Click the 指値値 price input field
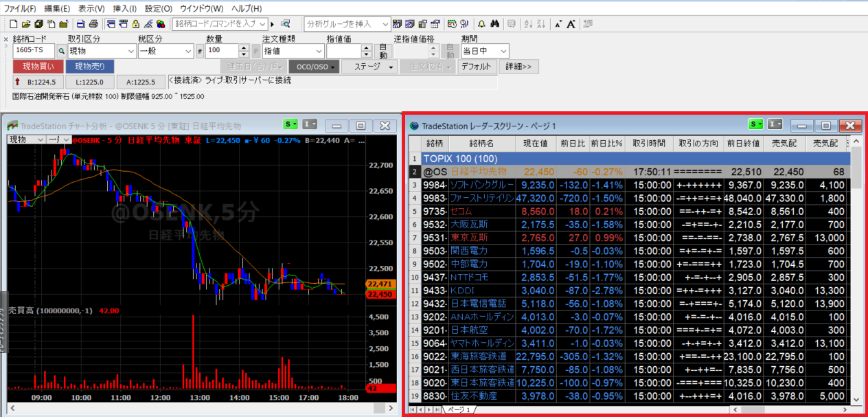Image resolution: width=868 pixels, height=417 pixels. pyautogui.click(x=345, y=51)
